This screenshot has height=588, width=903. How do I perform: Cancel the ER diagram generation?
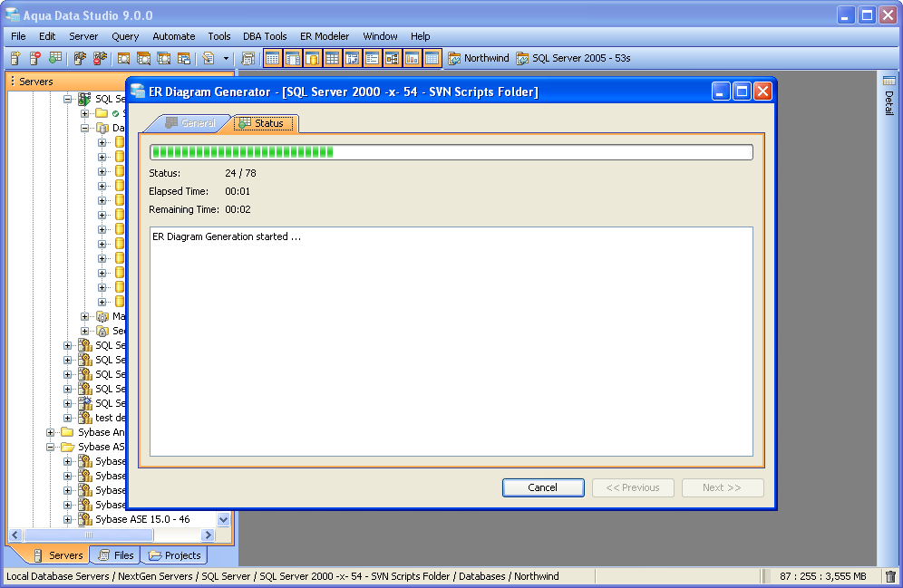[x=543, y=487]
